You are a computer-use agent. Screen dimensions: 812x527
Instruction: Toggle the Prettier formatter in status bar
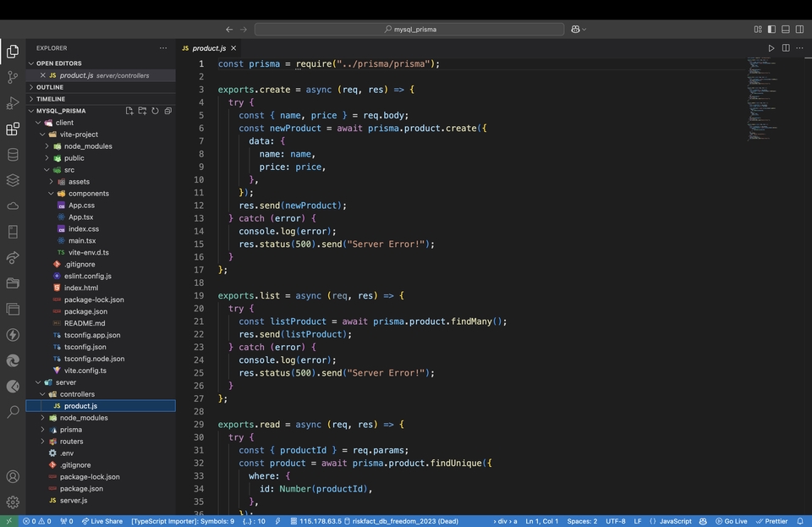[x=772, y=521]
